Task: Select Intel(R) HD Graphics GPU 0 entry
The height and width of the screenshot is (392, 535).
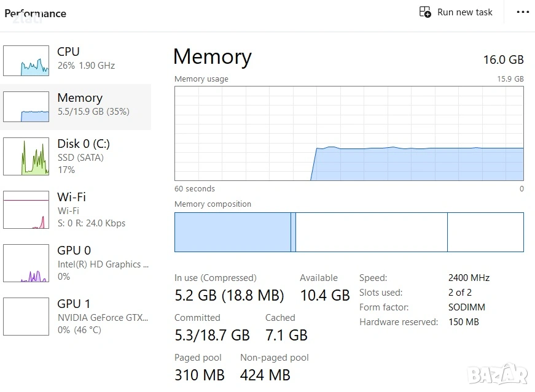Action: (x=99, y=263)
